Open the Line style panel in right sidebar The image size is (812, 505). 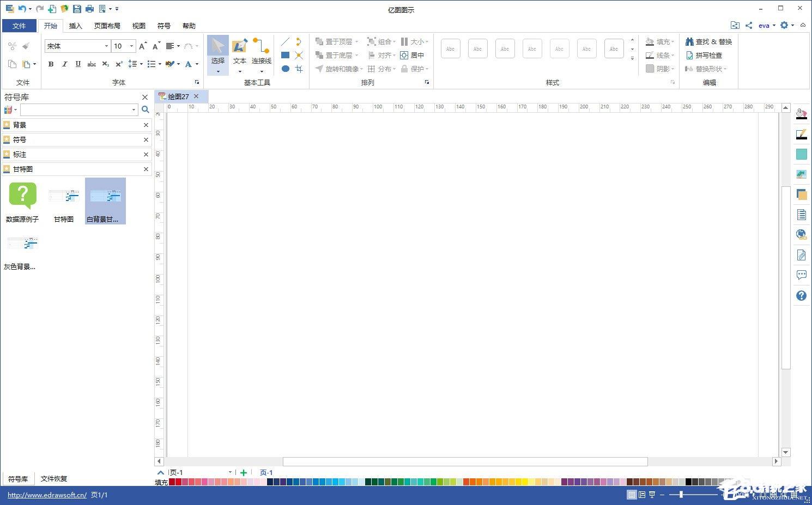coord(801,134)
